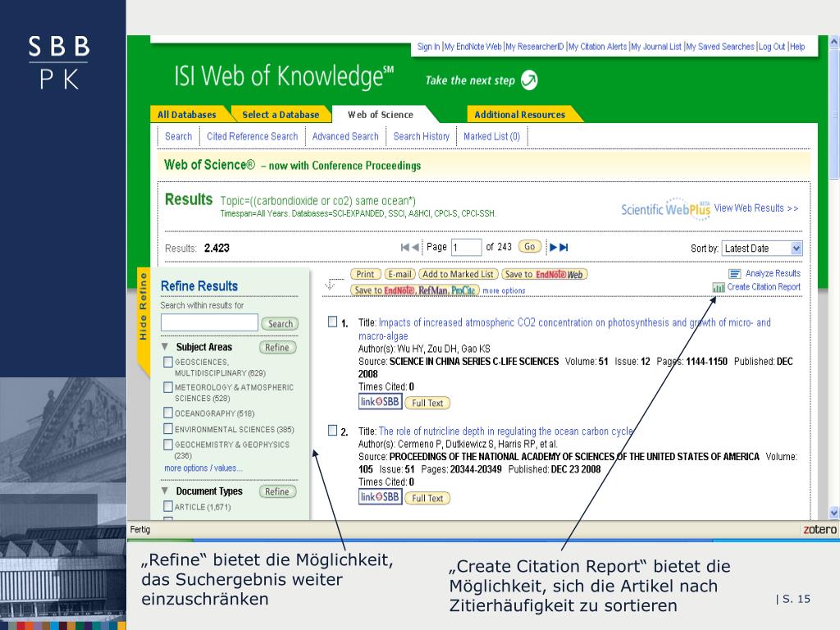Image resolution: width=840 pixels, height=630 pixels.
Task: Click Save to EndNote, RefMan, ProCite button
Action: click(x=415, y=290)
